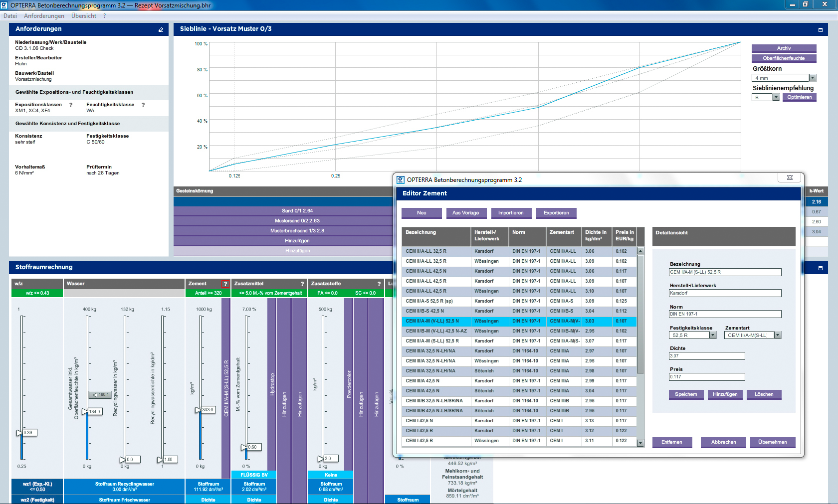Select highlighted row CEM II/A-M (V-LL) 52,5 N

[x=519, y=321]
